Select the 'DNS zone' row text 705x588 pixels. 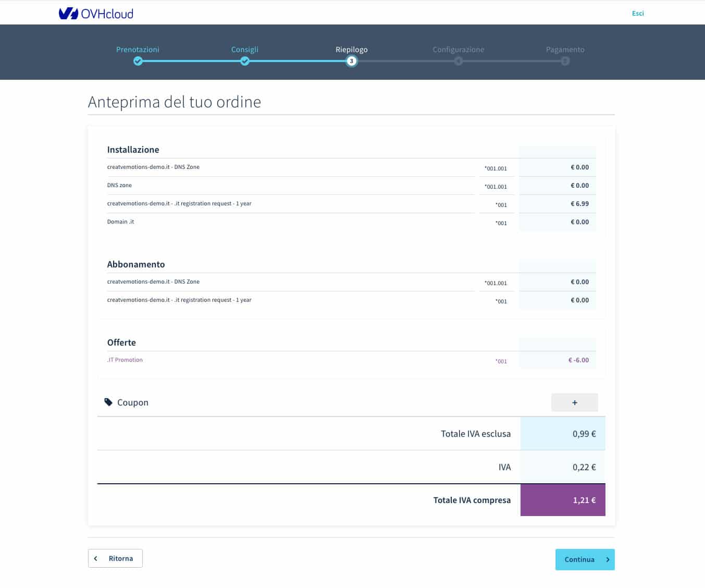click(119, 185)
